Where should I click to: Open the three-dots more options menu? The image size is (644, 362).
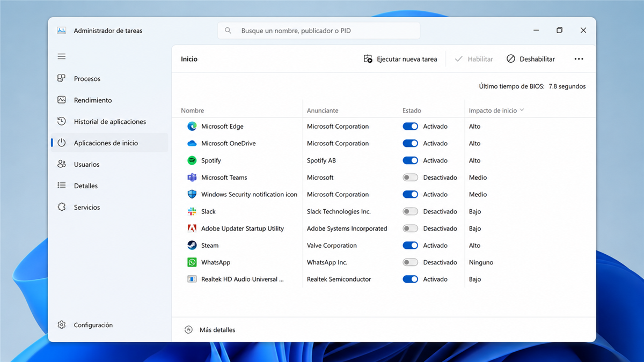(x=579, y=59)
